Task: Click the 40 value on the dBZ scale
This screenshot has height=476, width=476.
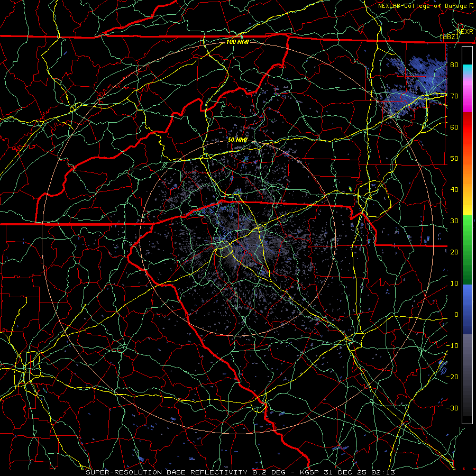Action: tap(454, 190)
